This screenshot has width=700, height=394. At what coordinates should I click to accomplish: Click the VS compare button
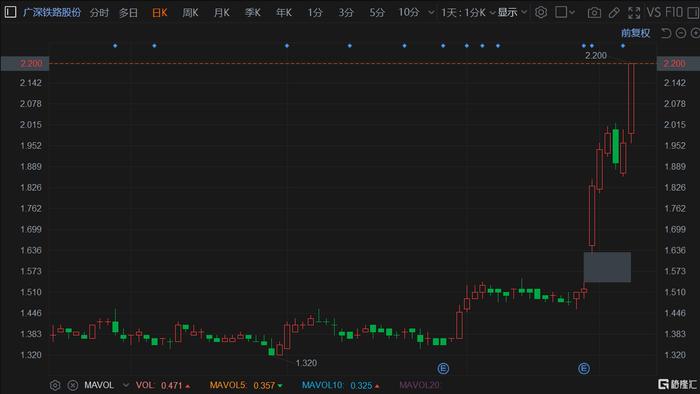[654, 12]
